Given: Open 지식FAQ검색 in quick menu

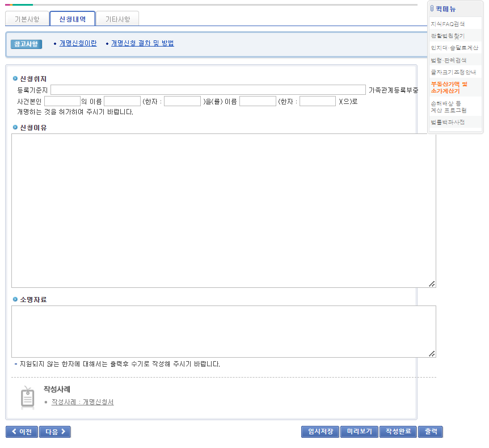Looking at the screenshot, I should pos(448,24).
